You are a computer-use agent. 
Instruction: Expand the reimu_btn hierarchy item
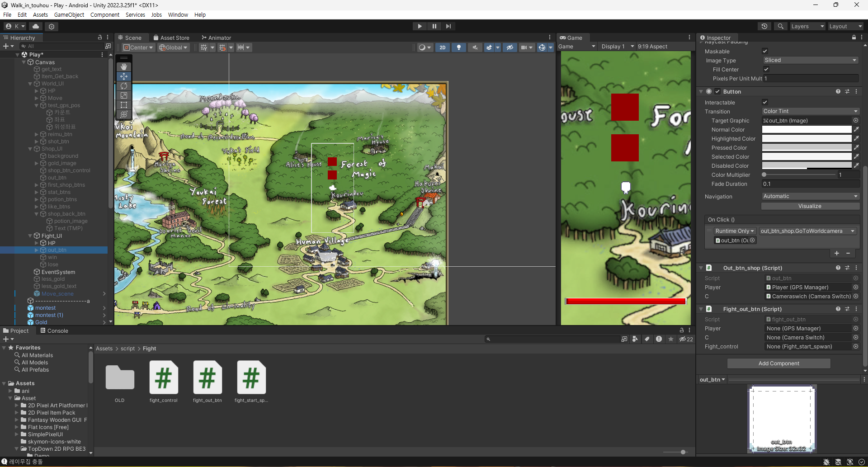click(37, 134)
